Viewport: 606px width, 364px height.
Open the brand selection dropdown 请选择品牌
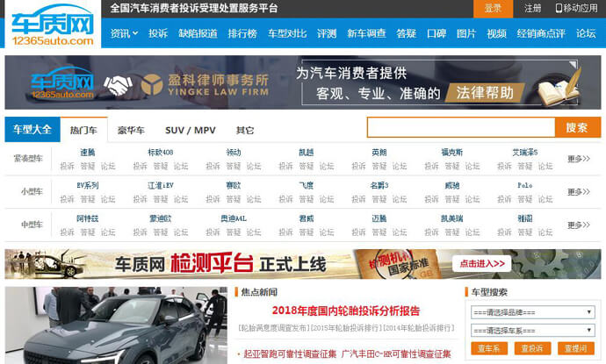(x=532, y=312)
